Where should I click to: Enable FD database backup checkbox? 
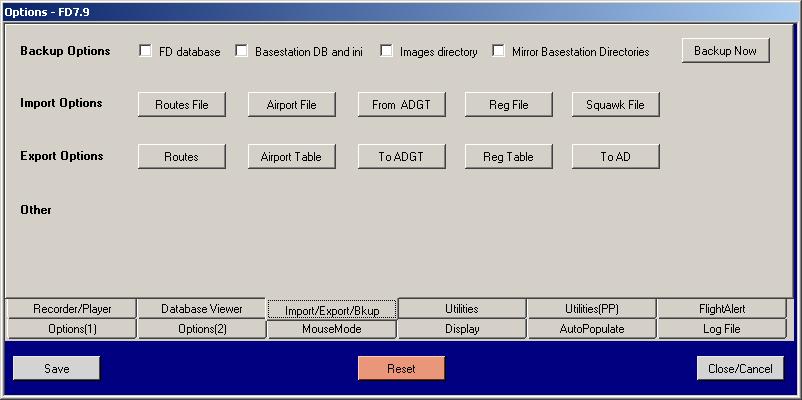pyautogui.click(x=146, y=51)
